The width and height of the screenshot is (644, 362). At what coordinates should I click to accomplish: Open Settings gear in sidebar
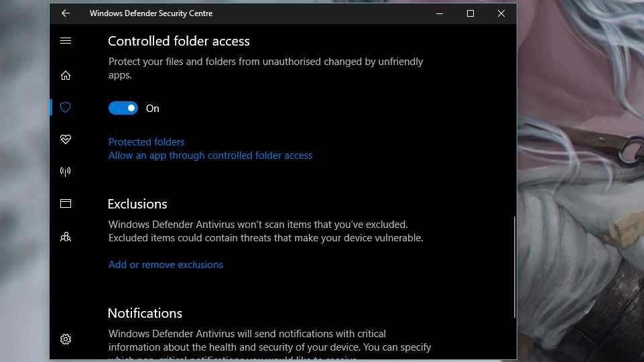coord(66,339)
